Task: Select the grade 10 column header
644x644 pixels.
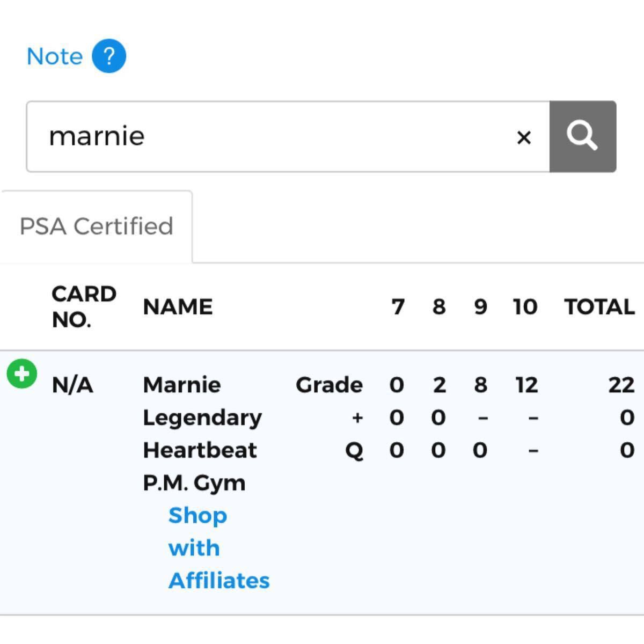Action: 525,307
